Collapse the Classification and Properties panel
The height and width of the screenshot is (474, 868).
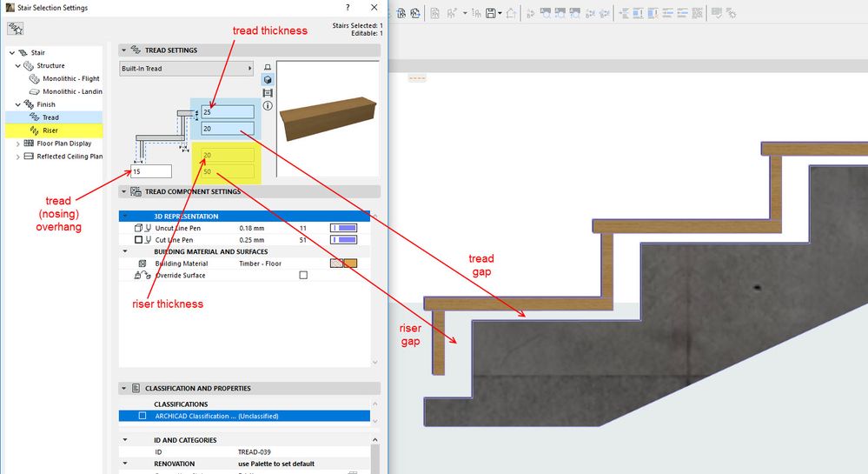tap(124, 388)
